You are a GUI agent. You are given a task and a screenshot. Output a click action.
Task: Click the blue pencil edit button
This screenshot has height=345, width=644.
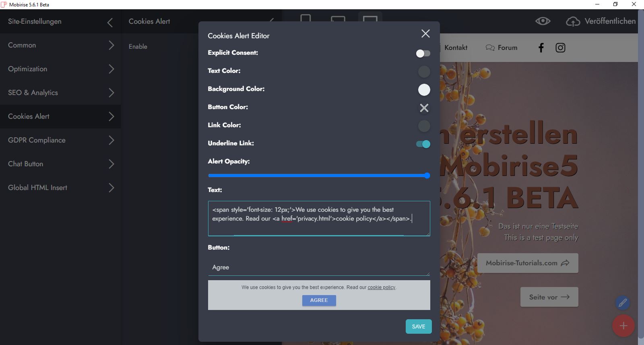click(622, 303)
